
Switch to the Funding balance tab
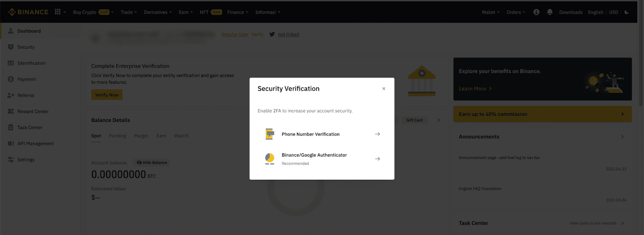pos(118,136)
